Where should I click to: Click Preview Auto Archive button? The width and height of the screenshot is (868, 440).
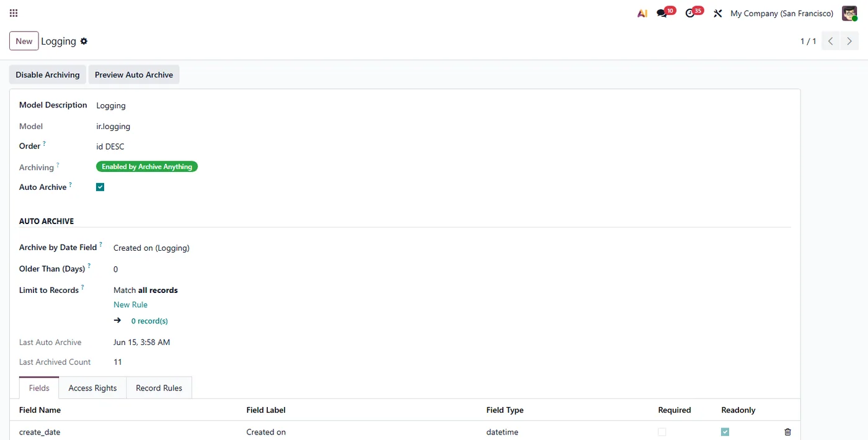(x=134, y=74)
